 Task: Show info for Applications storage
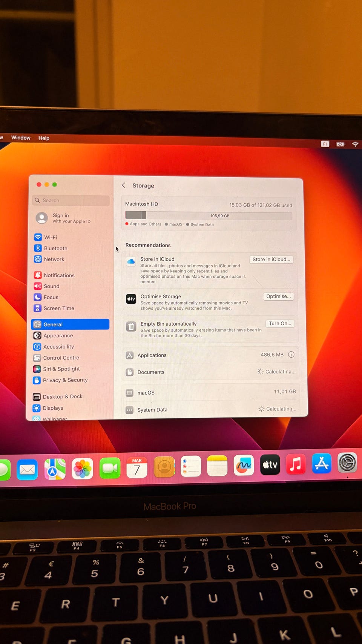[x=291, y=355]
